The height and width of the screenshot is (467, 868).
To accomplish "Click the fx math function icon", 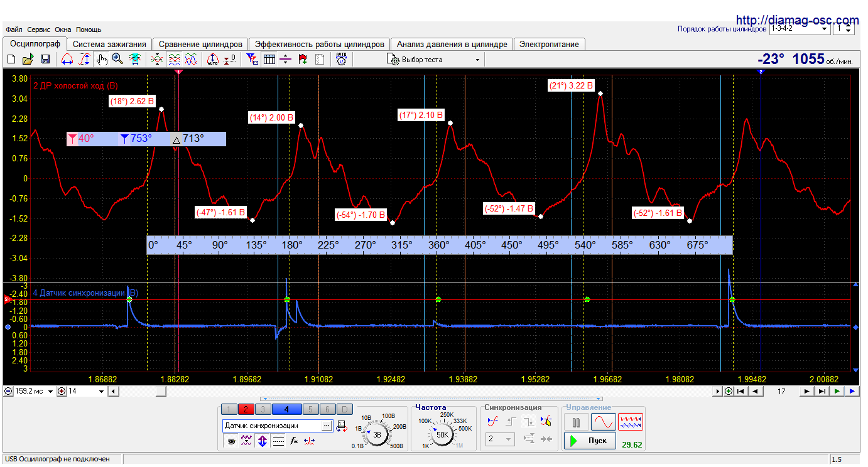I will (x=293, y=441).
